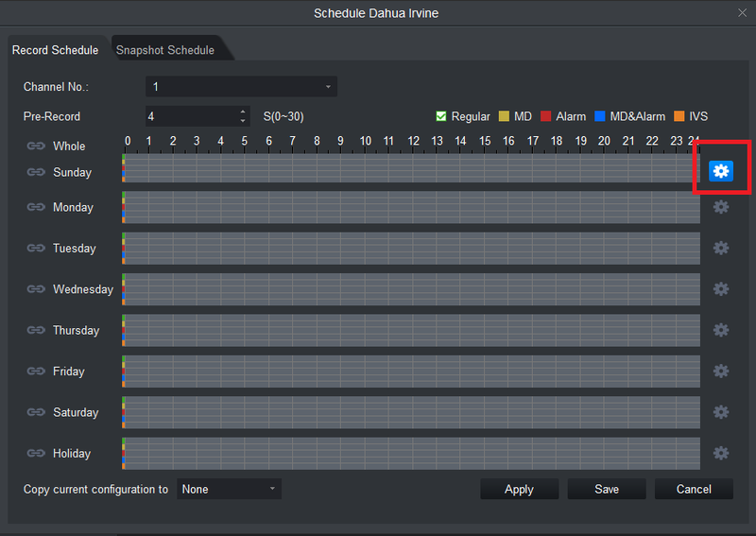Open the Channel No. dropdown
756x536 pixels.
(x=241, y=87)
